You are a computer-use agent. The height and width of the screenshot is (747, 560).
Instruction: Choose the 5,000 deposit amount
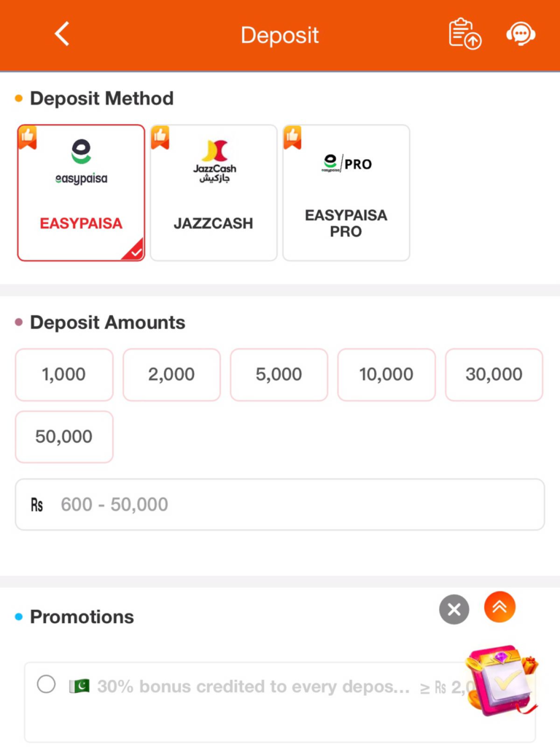pyautogui.click(x=279, y=374)
